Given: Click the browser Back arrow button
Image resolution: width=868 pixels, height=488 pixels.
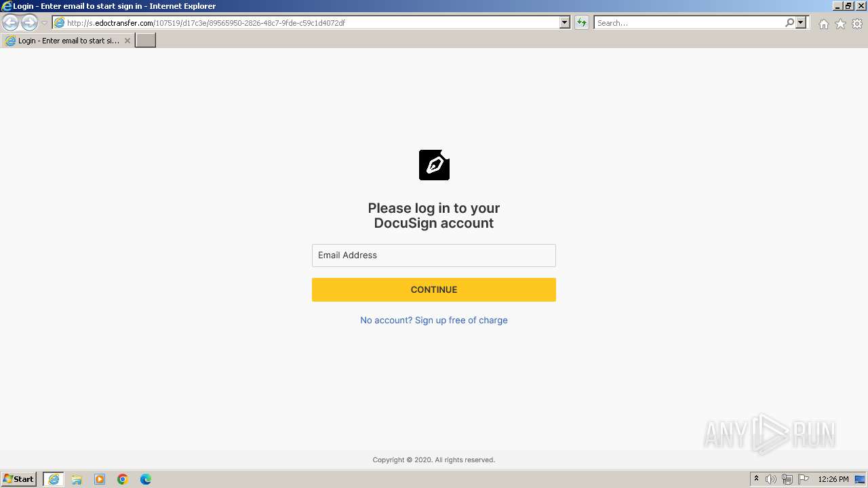Looking at the screenshot, I should 11,23.
